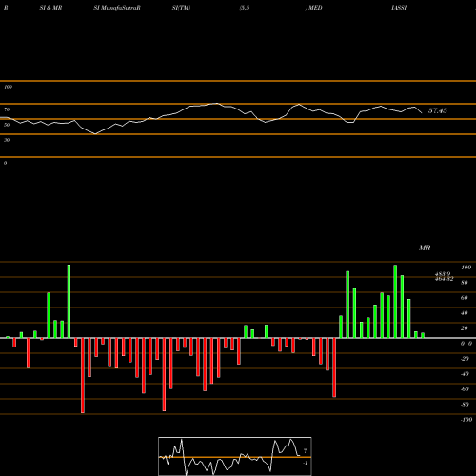Click the "IASSI" header text

[x=399, y=8]
